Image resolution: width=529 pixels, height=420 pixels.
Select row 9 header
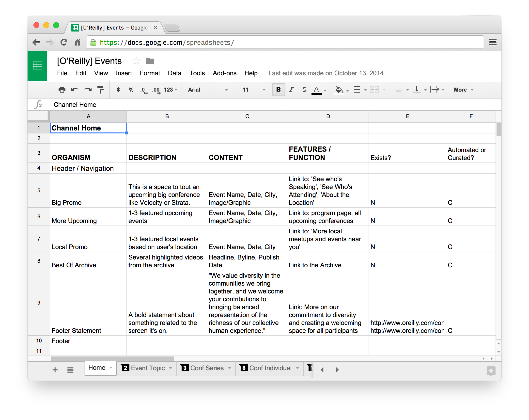click(x=39, y=303)
